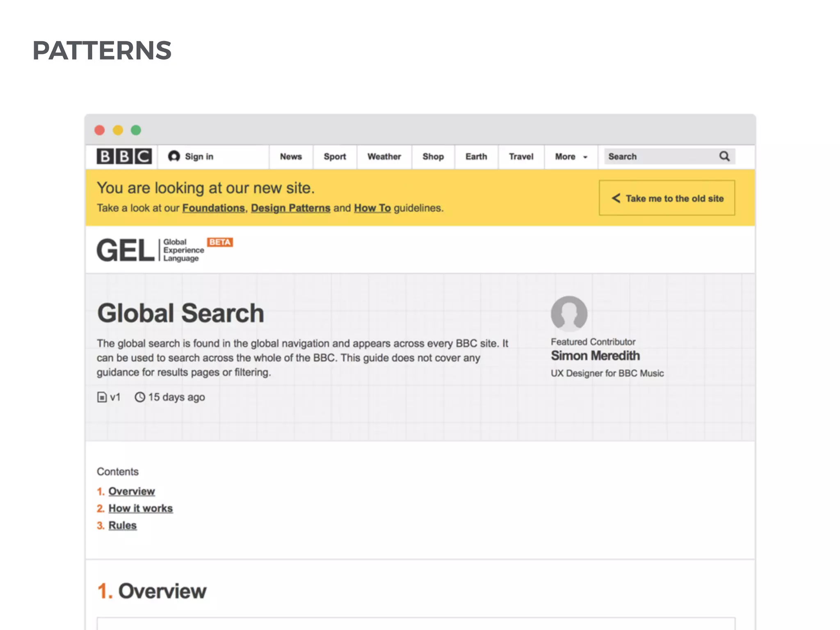
Task: Jump to How it works section
Action: 140,508
